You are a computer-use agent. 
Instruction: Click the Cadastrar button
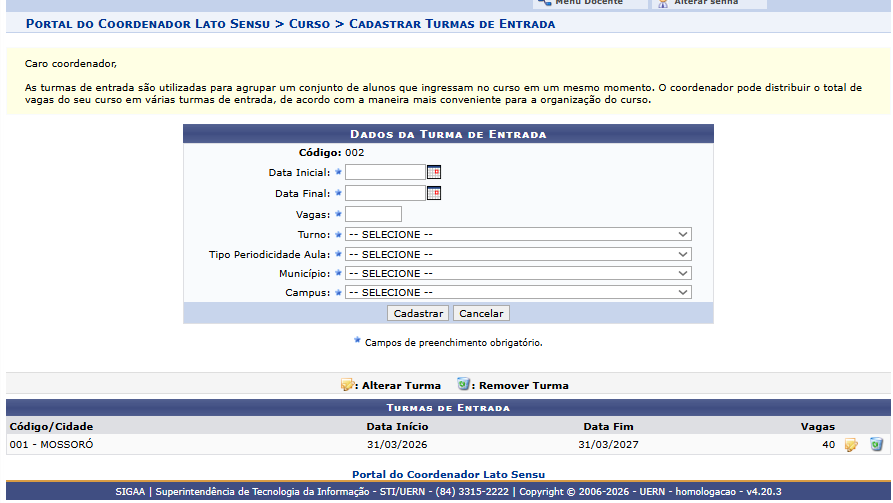[x=418, y=313]
